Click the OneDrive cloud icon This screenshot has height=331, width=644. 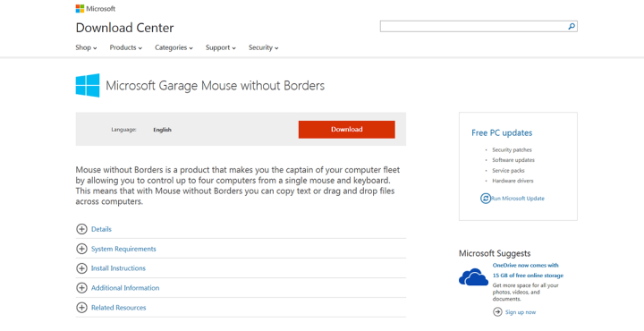click(x=473, y=276)
